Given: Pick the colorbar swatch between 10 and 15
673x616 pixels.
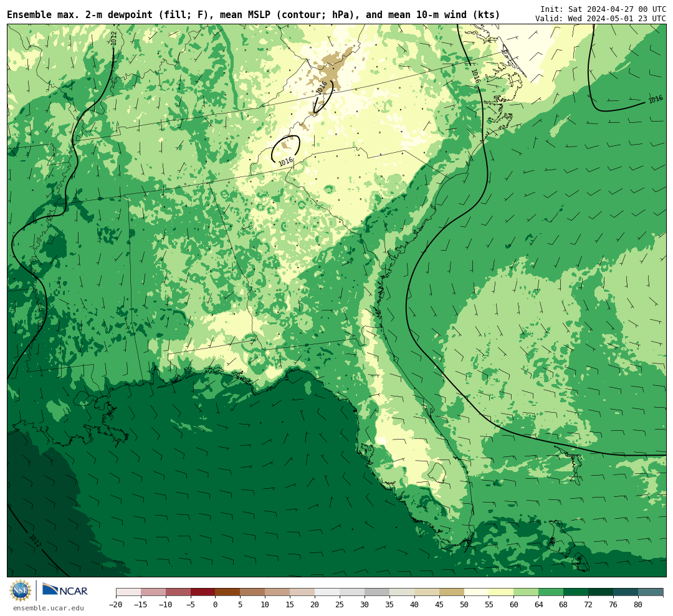Looking at the screenshot, I should 277,592.
